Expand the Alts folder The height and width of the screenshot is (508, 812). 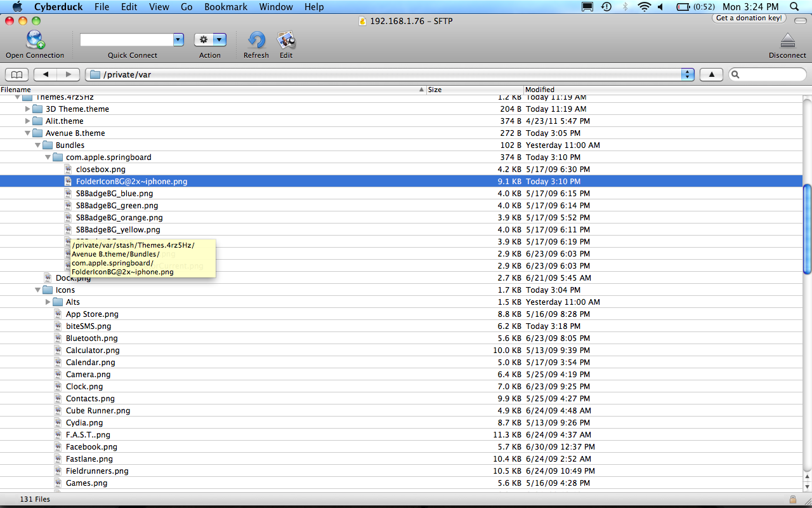tap(48, 302)
